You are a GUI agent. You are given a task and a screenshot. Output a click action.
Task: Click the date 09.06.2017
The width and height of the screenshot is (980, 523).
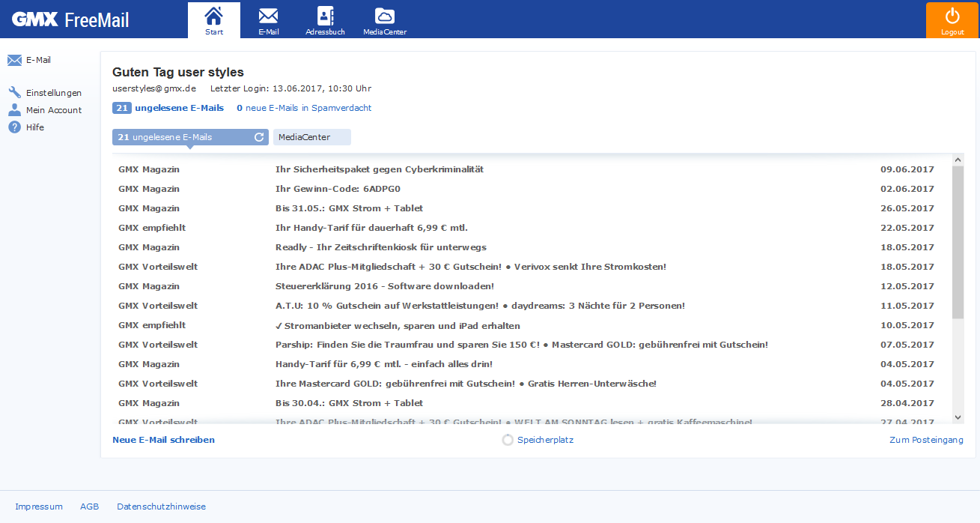tap(907, 169)
